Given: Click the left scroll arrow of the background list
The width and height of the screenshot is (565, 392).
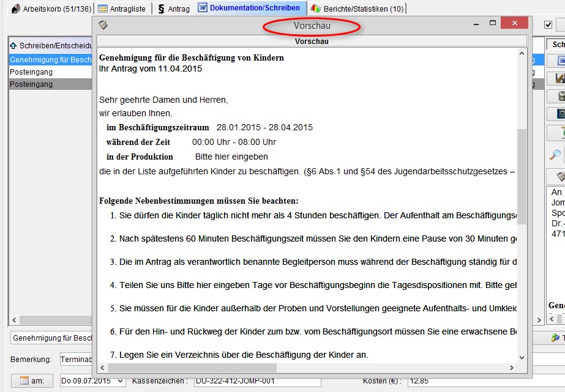Looking at the screenshot, I should coord(14,320).
